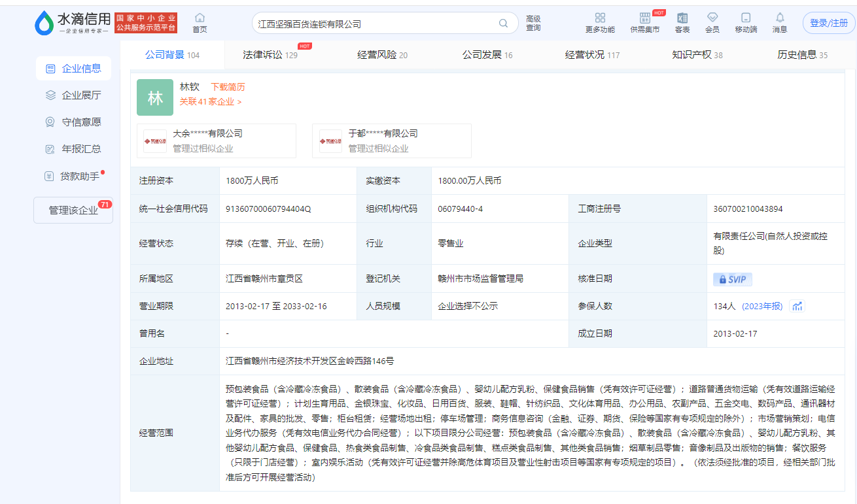The height and width of the screenshot is (504, 857).
Task: Click the search magnifier icon
Action: [x=504, y=24]
